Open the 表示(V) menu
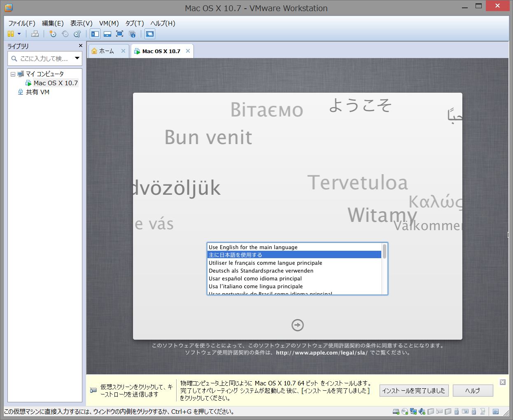 pos(81,23)
